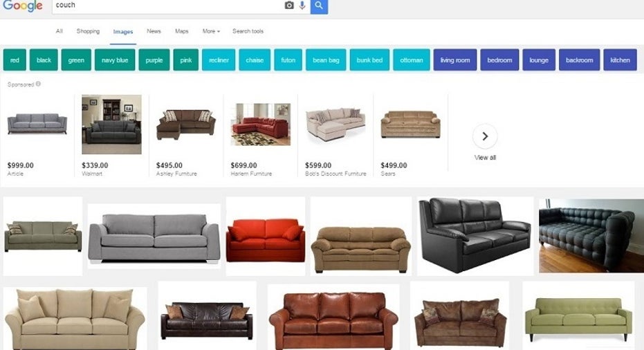The width and height of the screenshot is (644, 350).
Task: Open the More dropdown menu
Action: point(211,31)
